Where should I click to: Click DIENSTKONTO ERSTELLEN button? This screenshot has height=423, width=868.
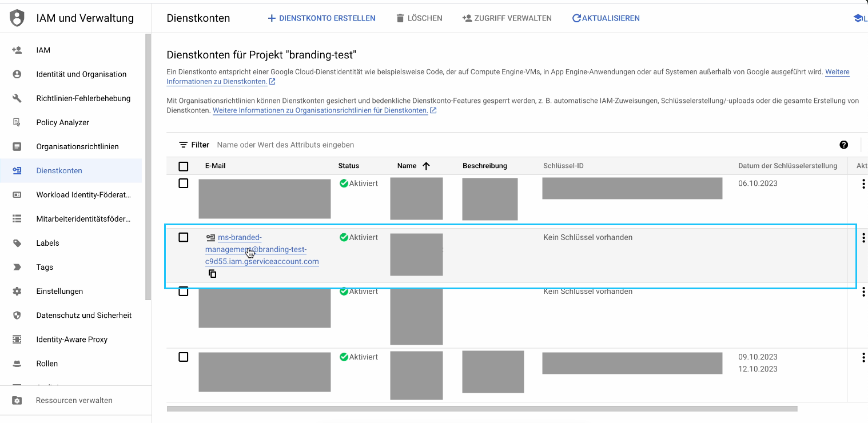pyautogui.click(x=322, y=18)
